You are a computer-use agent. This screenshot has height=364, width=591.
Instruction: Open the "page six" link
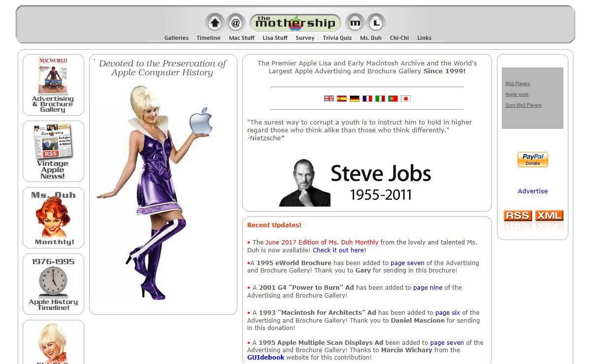(x=448, y=313)
